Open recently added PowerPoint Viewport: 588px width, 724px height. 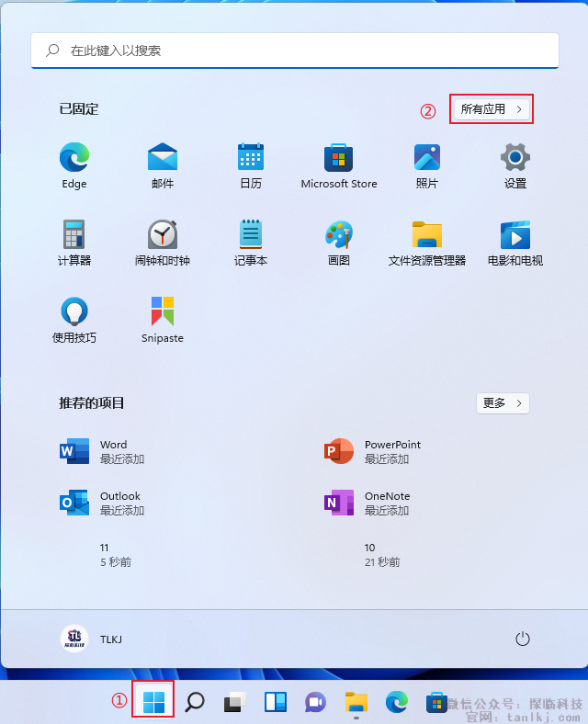click(x=372, y=451)
